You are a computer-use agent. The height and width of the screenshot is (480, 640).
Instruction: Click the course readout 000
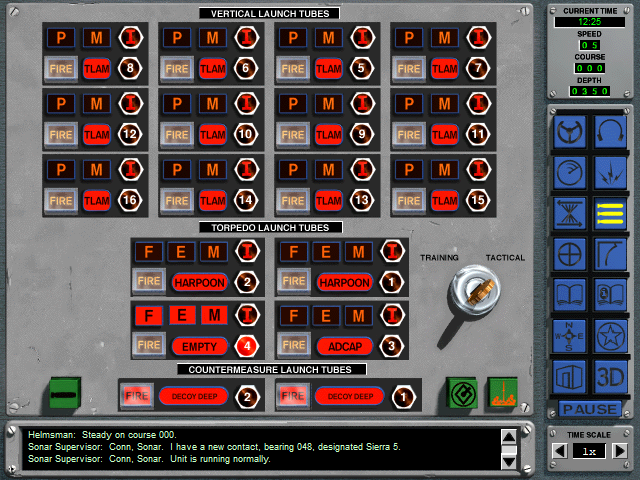click(590, 68)
